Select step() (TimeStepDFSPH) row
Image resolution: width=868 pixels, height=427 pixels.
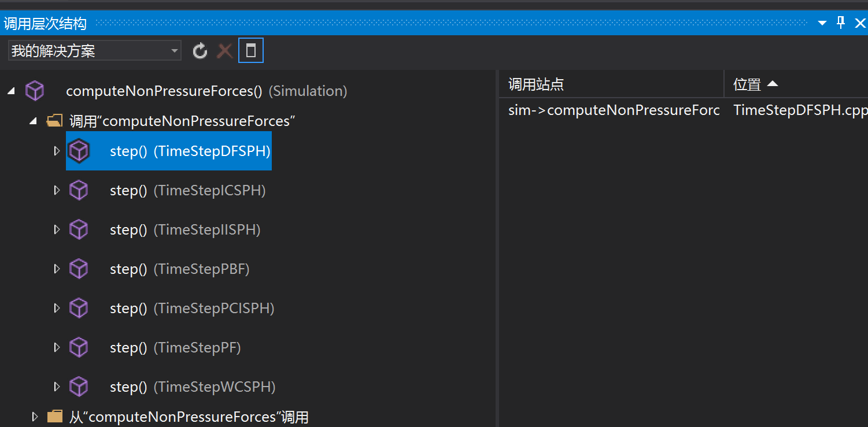point(169,151)
